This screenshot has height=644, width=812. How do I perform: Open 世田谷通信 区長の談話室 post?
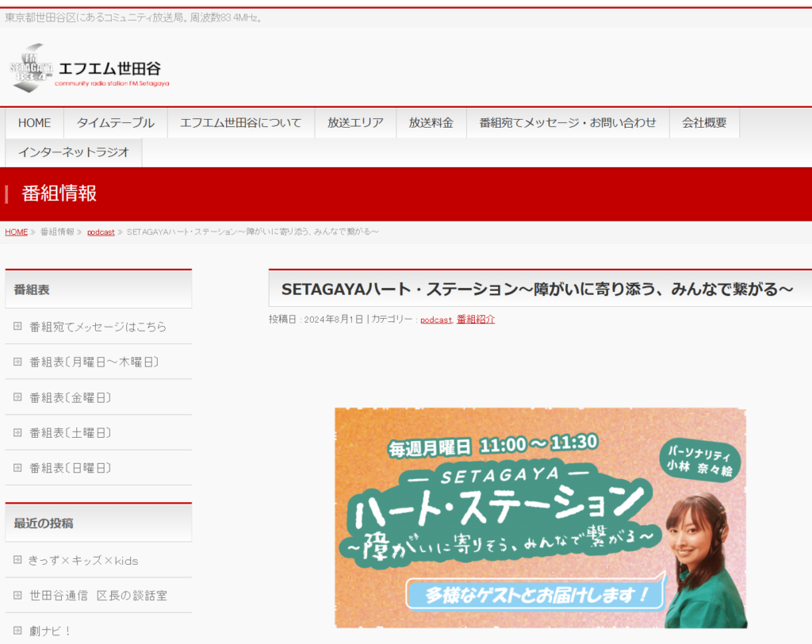[98, 595]
